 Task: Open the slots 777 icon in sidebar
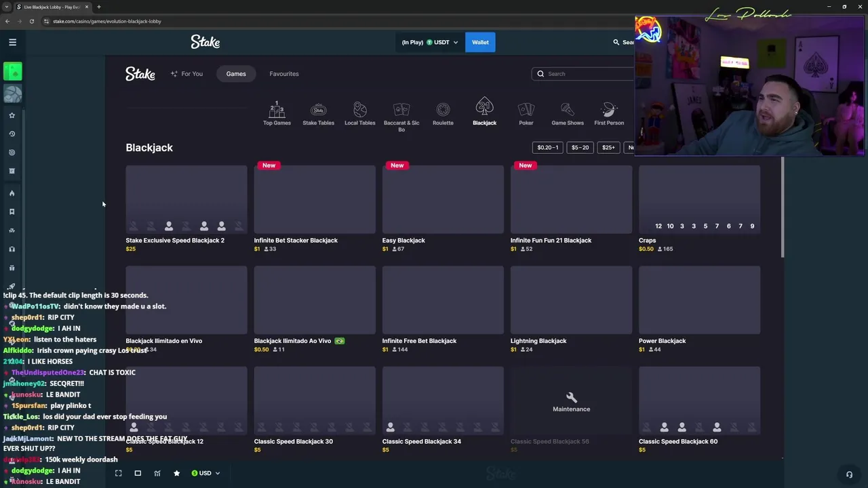click(12, 230)
